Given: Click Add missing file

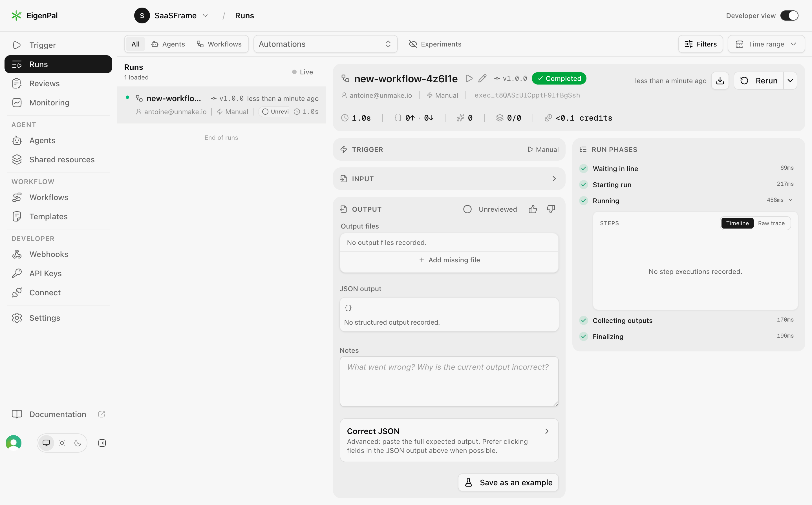Looking at the screenshot, I should pyautogui.click(x=449, y=260).
